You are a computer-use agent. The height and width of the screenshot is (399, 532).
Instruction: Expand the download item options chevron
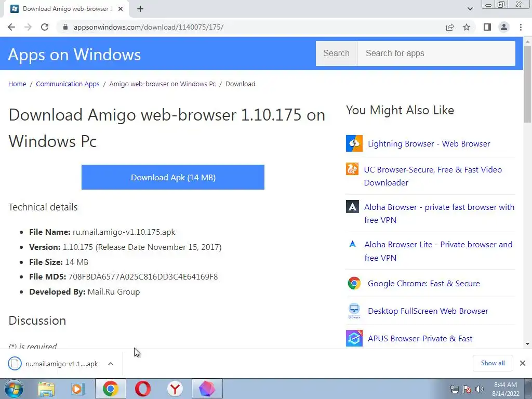pyautogui.click(x=111, y=364)
